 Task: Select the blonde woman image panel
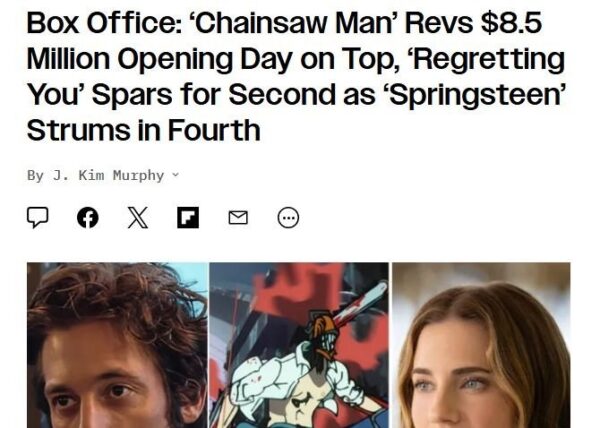tap(481, 345)
